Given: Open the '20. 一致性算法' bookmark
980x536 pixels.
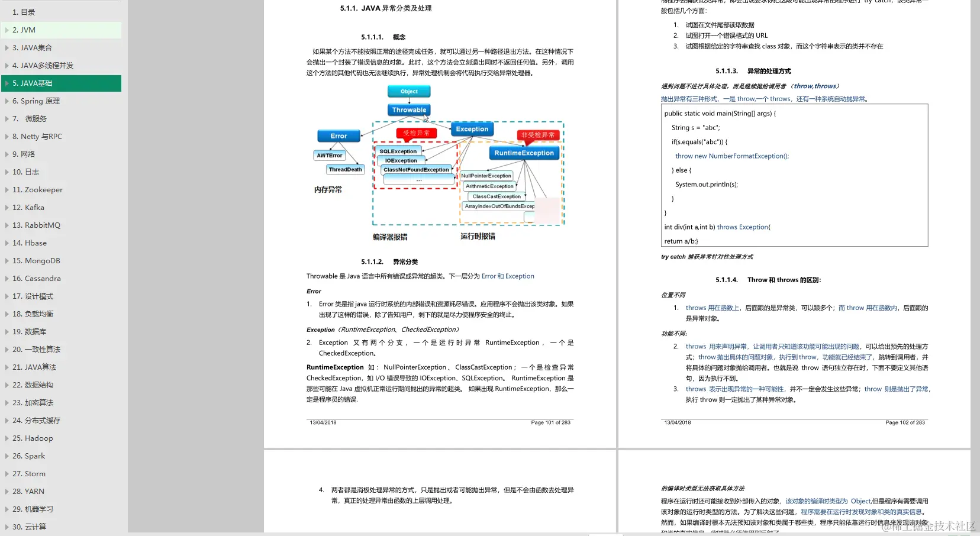Looking at the screenshot, I should 36,349.
